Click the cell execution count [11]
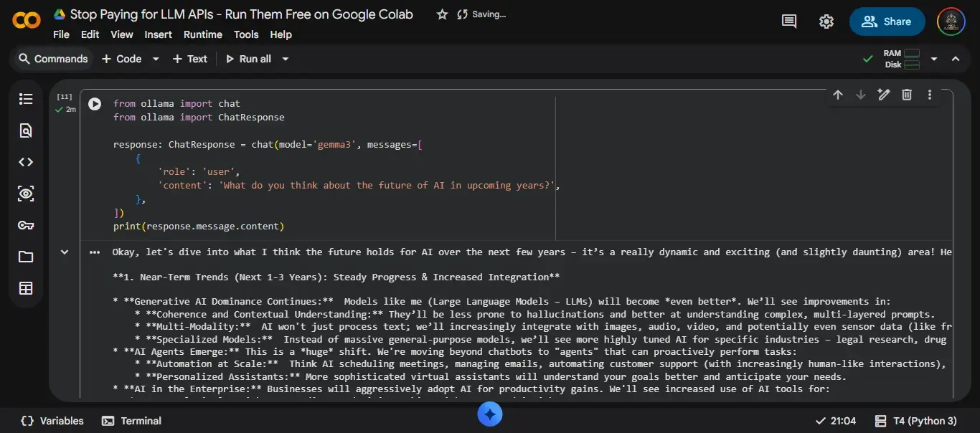This screenshot has height=433, width=980. tap(65, 96)
